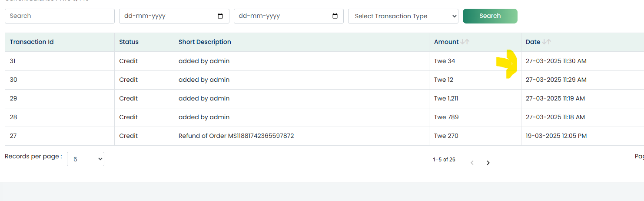
Task: Focus the Search text input field
Action: coord(60,16)
